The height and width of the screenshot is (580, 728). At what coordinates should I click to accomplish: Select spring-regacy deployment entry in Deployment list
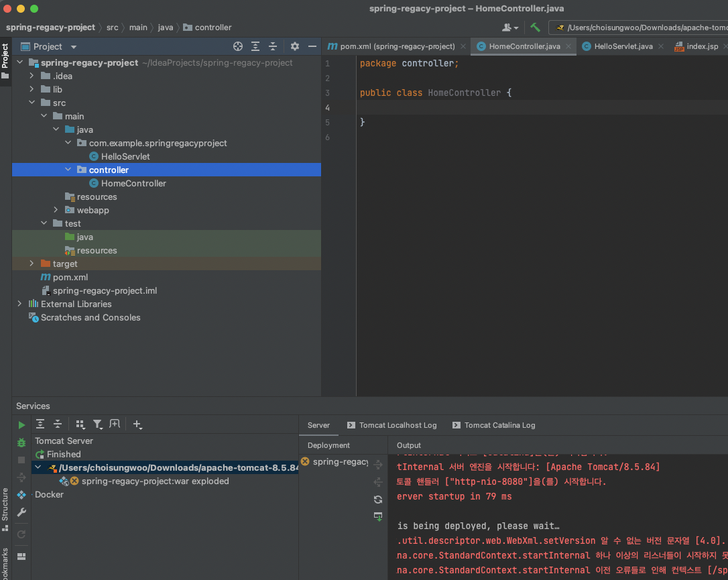(335, 461)
